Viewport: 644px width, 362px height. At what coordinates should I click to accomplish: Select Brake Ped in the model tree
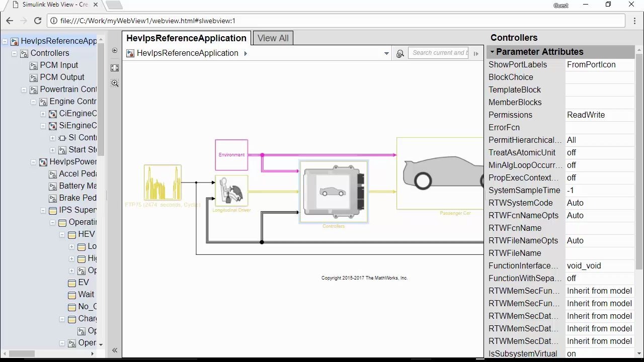coord(77,198)
